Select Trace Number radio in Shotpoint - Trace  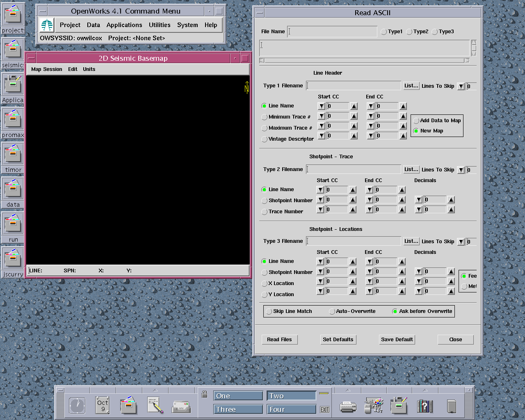pyautogui.click(x=264, y=212)
